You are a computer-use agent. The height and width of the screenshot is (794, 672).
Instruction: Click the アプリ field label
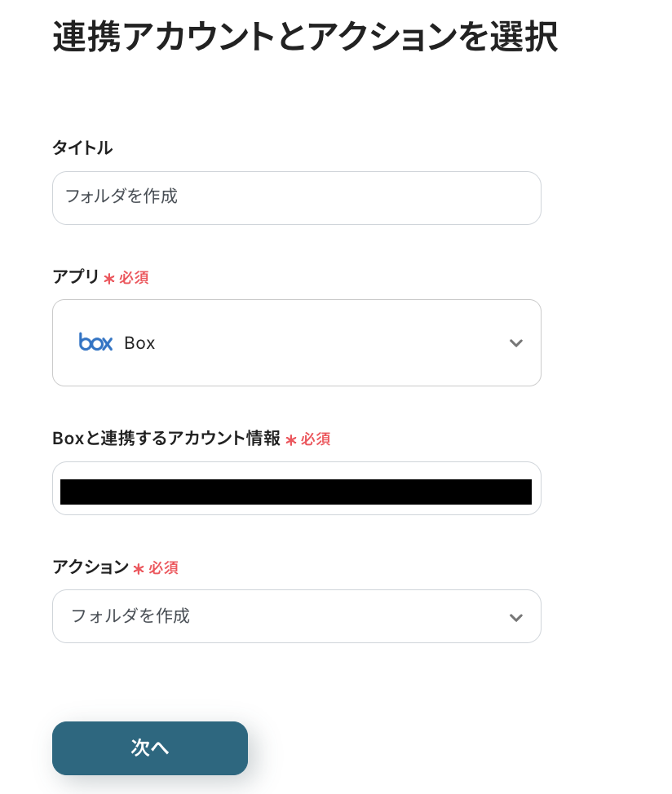(x=76, y=277)
